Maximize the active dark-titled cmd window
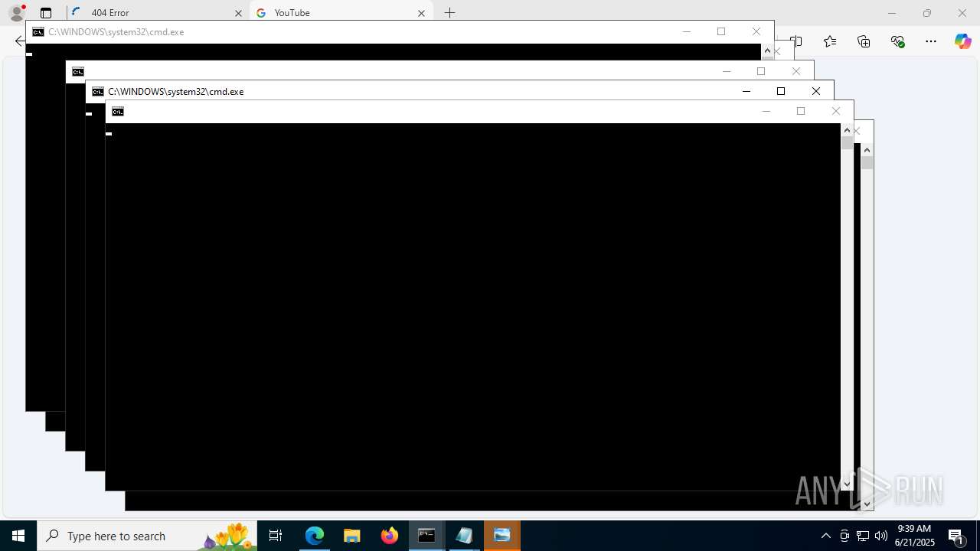Screen dimensions: 980x551 coord(781,92)
